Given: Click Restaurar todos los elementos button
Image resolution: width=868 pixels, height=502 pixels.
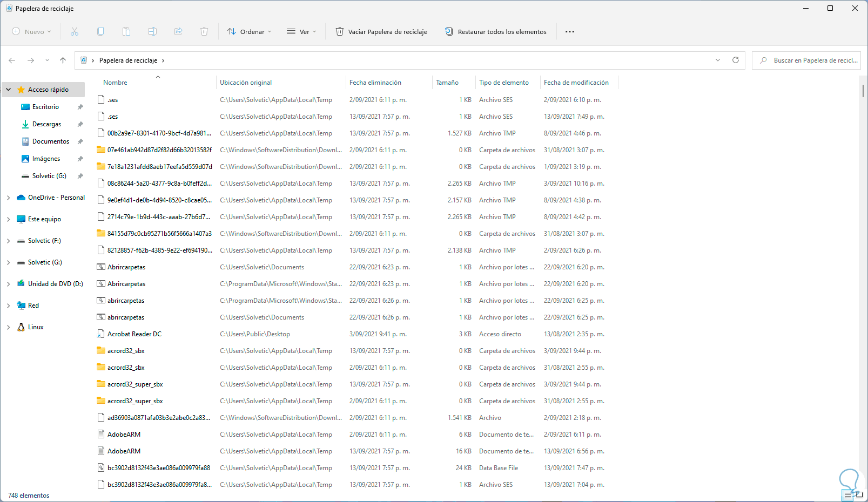Looking at the screenshot, I should 496,32.
